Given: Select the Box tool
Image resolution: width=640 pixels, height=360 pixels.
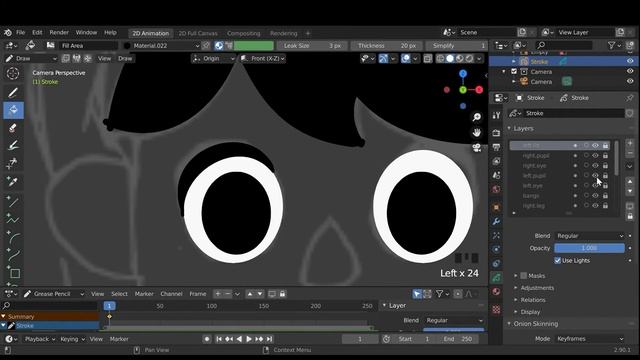Looking at the screenshot, I should [x=14, y=273].
